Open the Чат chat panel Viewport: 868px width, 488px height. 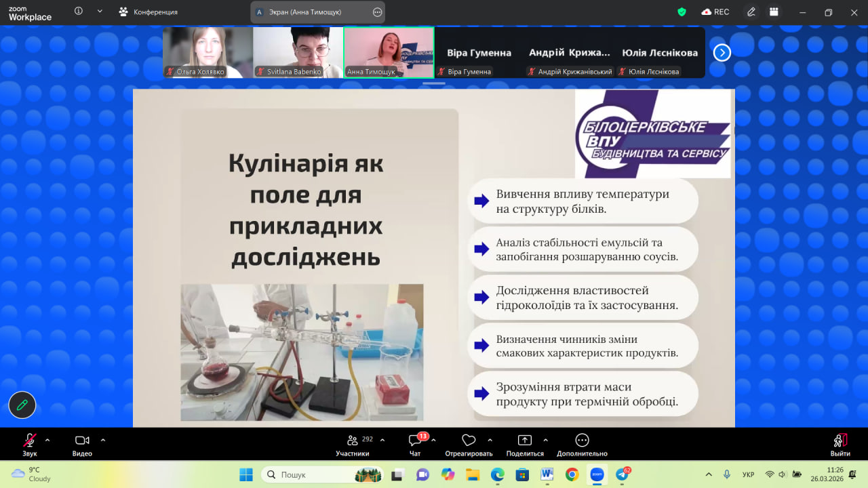(x=415, y=441)
